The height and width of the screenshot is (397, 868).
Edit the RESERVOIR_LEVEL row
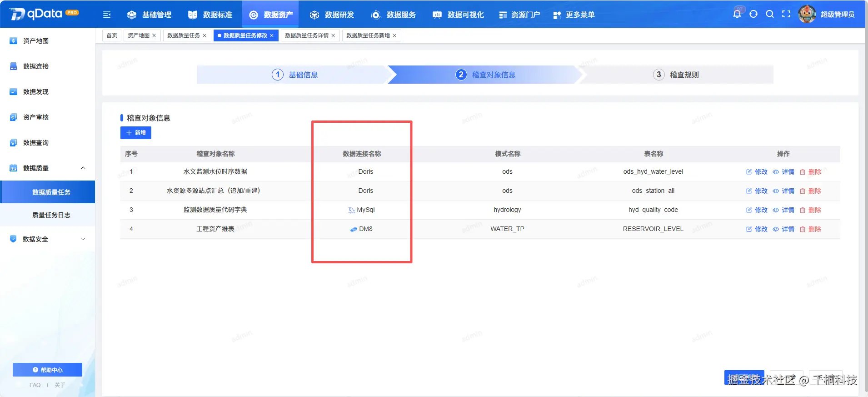tap(757, 229)
